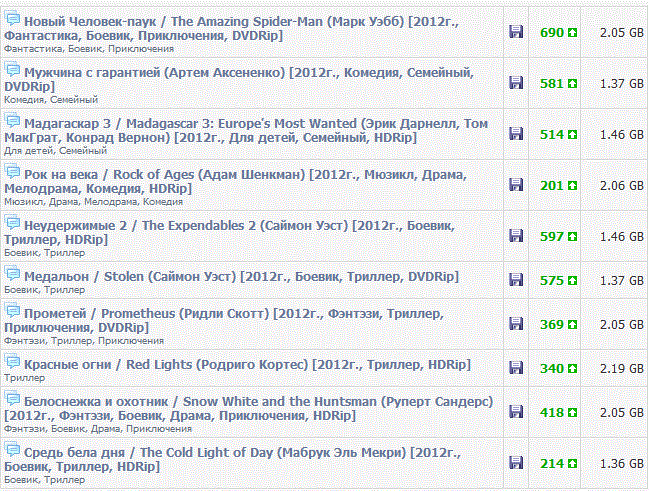This screenshot has width=649, height=491.
Task: Click comment icon beside Неудержимые 2
Action: click(x=12, y=222)
